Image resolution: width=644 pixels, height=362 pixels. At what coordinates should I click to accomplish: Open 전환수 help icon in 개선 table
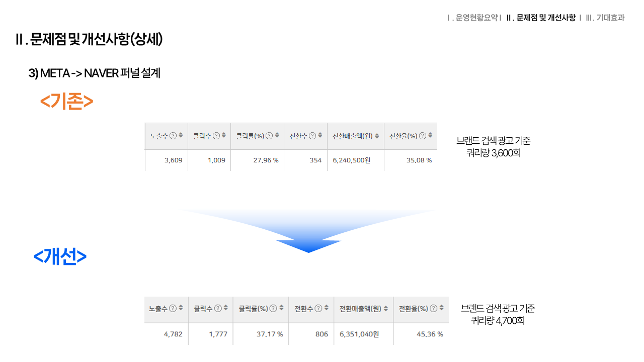[x=318, y=309]
